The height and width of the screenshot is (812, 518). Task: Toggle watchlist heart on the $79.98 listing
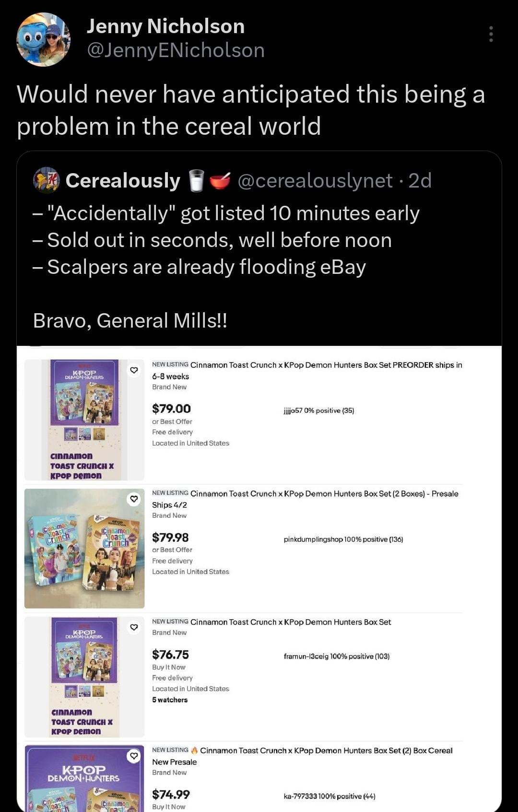[x=134, y=499]
